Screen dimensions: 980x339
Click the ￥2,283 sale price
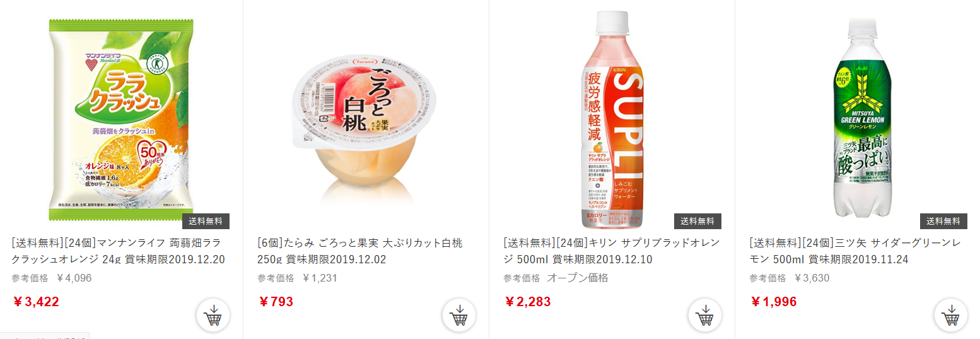tap(528, 302)
